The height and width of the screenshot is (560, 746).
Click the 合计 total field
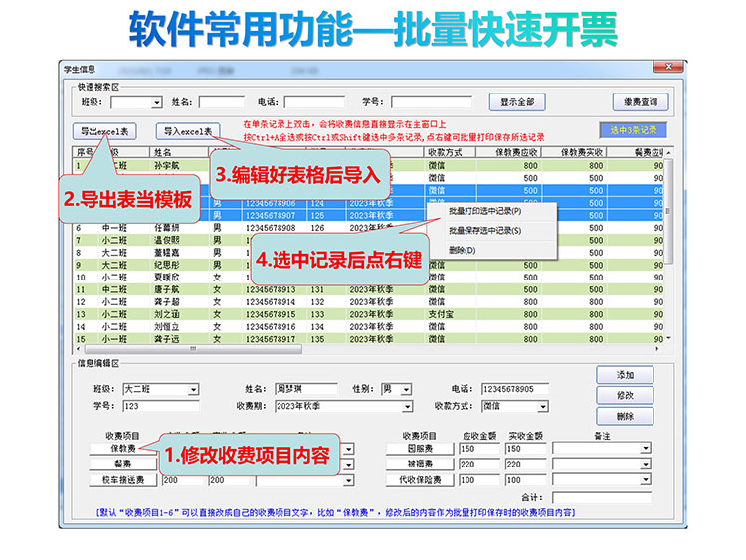pyautogui.click(x=602, y=497)
